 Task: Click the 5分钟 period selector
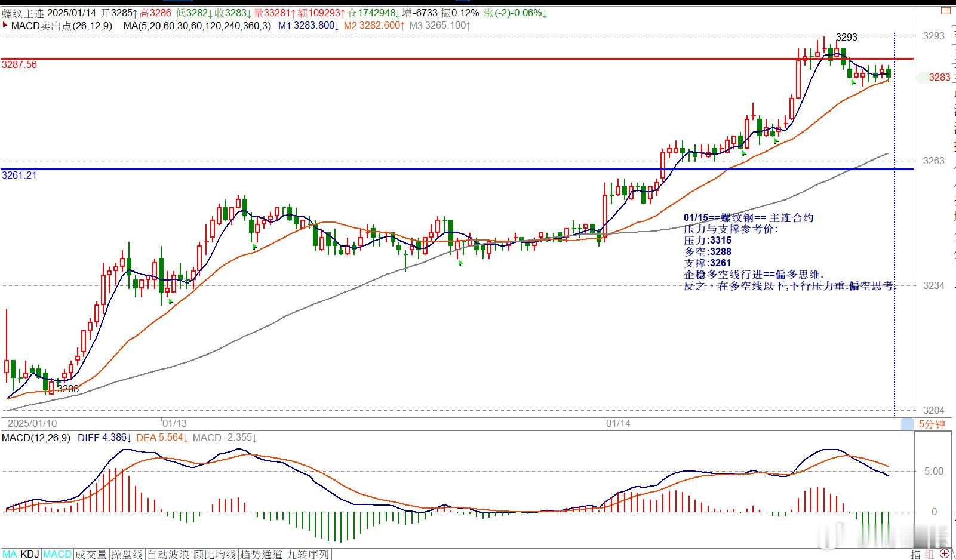coord(932,424)
